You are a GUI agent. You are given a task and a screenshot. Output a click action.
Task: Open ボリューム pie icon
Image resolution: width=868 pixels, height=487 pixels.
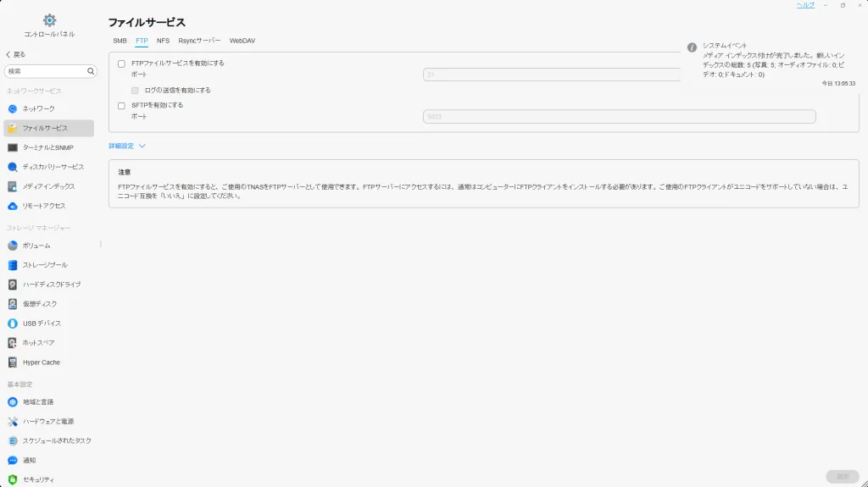click(x=12, y=246)
